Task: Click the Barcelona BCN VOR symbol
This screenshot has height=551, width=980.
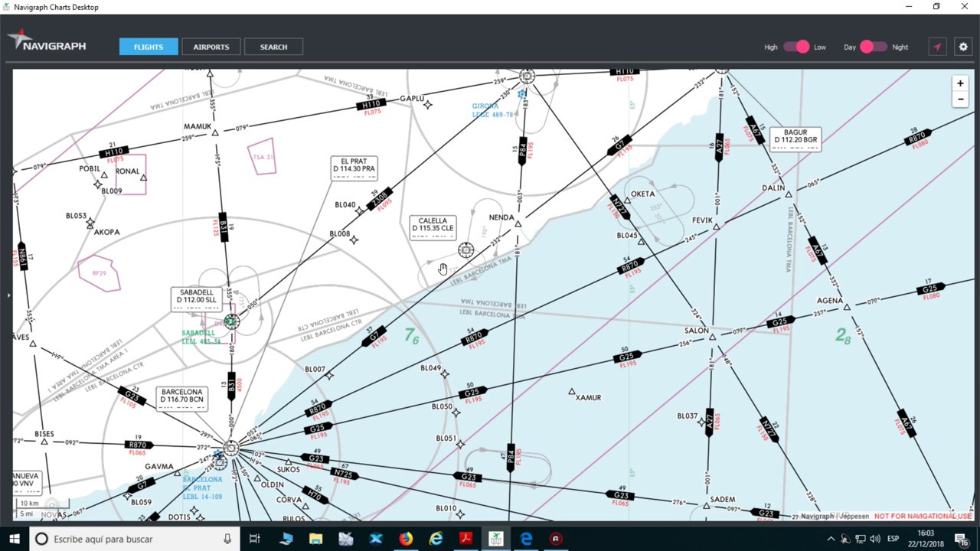Action: tap(231, 448)
